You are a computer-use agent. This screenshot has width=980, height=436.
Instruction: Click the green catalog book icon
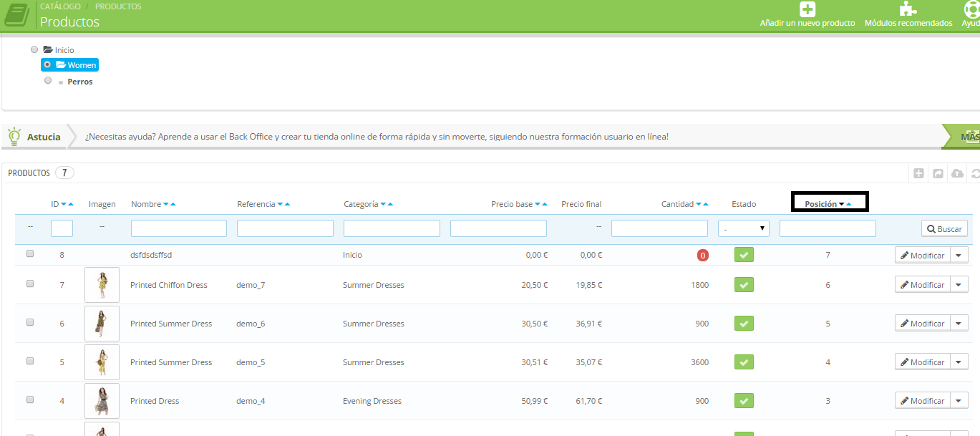[x=16, y=15]
